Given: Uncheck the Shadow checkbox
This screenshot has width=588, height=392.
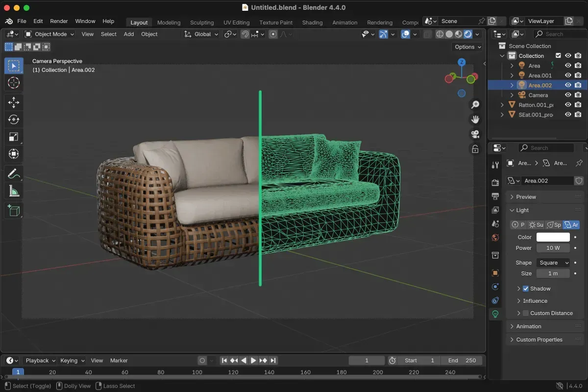Looking at the screenshot, I should [526, 289].
